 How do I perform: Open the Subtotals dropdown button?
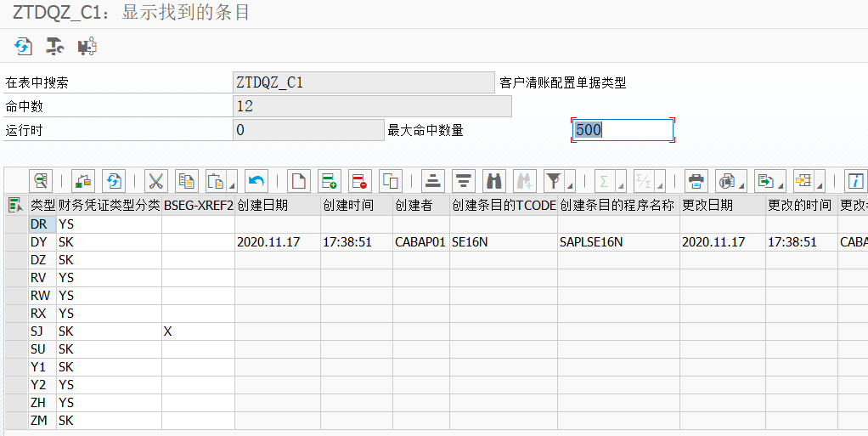(x=649, y=181)
